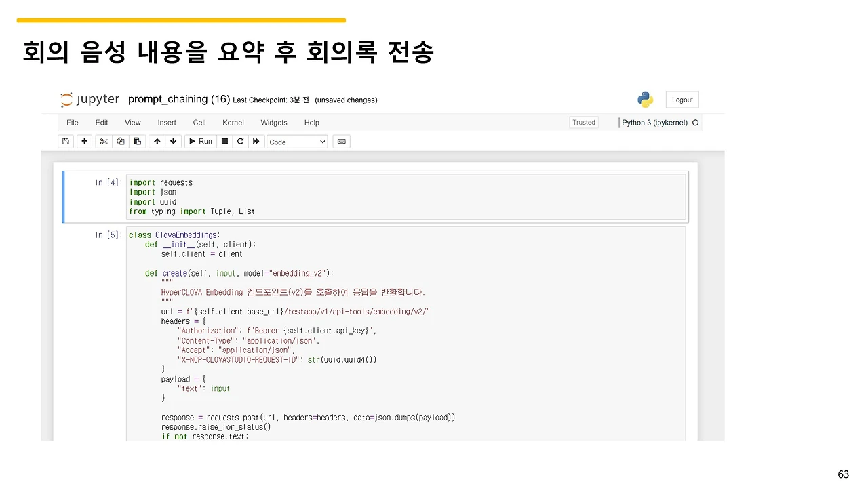The width and height of the screenshot is (868, 488).
Task: Insert a new cell below
Action: click(x=84, y=141)
